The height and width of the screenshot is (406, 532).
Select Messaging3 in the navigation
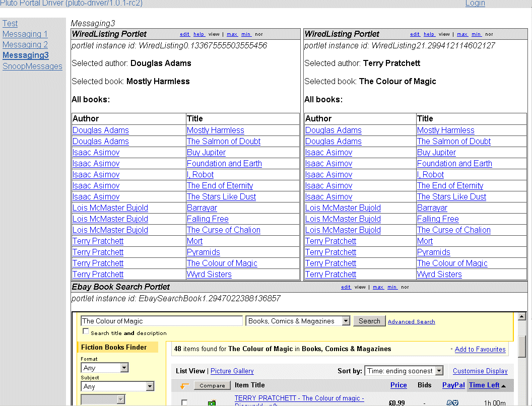click(x=26, y=55)
